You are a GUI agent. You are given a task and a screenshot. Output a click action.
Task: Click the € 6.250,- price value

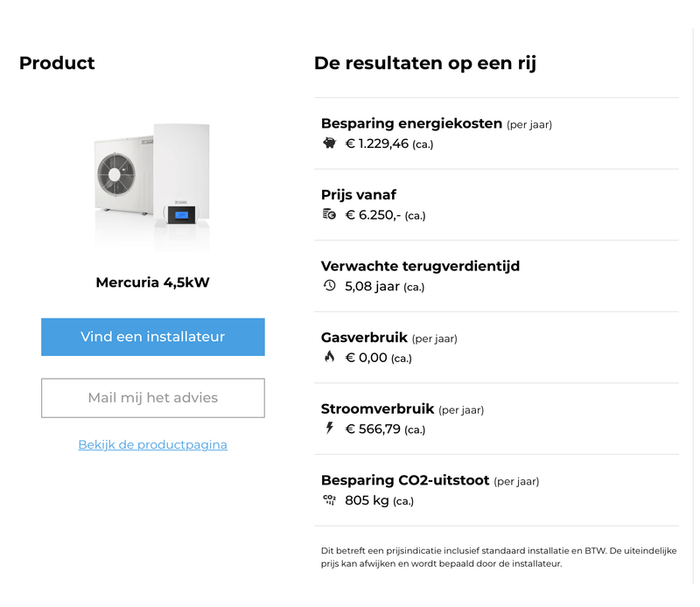(x=373, y=215)
